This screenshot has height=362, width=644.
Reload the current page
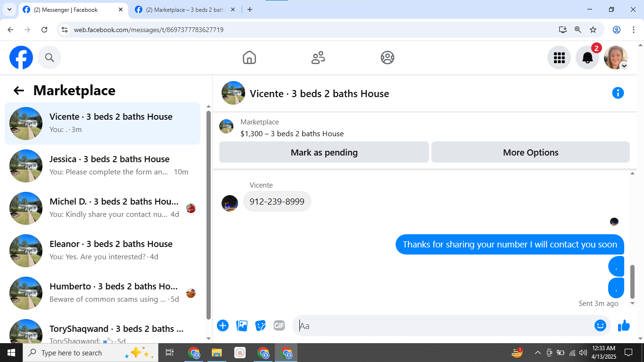pos(44,30)
